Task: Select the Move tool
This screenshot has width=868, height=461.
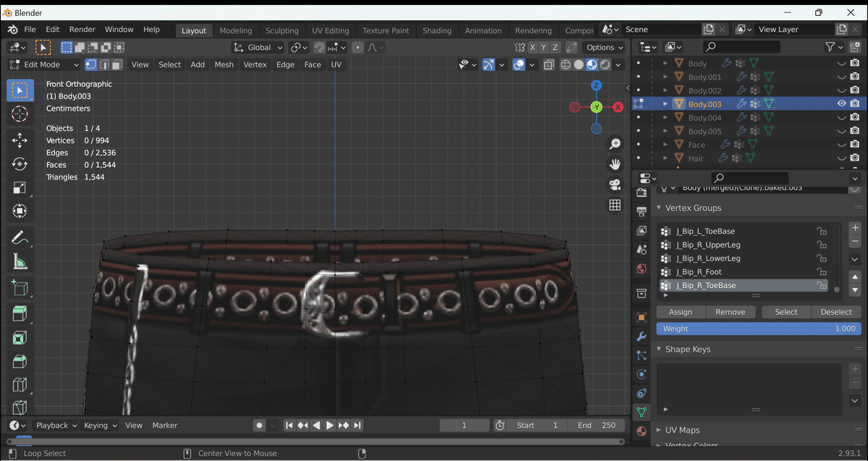Action: [x=20, y=140]
